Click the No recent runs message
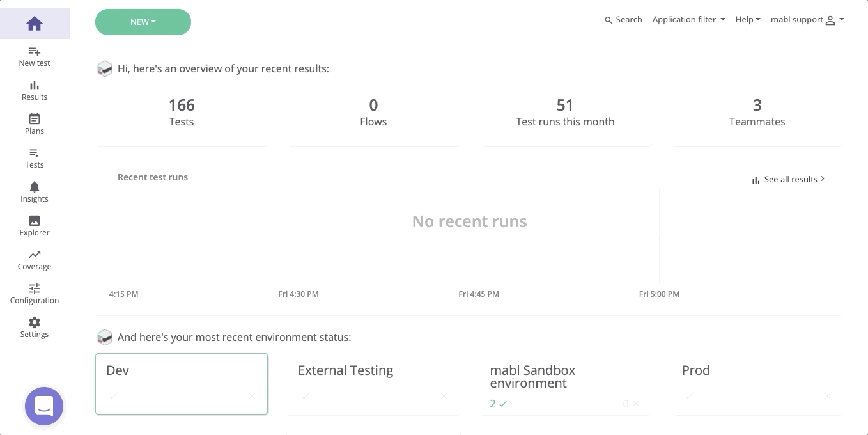 (x=469, y=221)
